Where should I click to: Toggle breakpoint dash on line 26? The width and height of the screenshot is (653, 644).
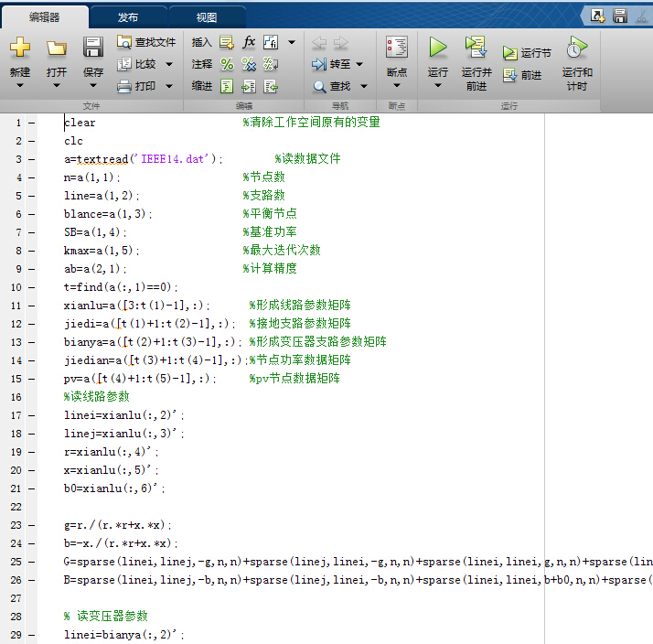point(32,580)
